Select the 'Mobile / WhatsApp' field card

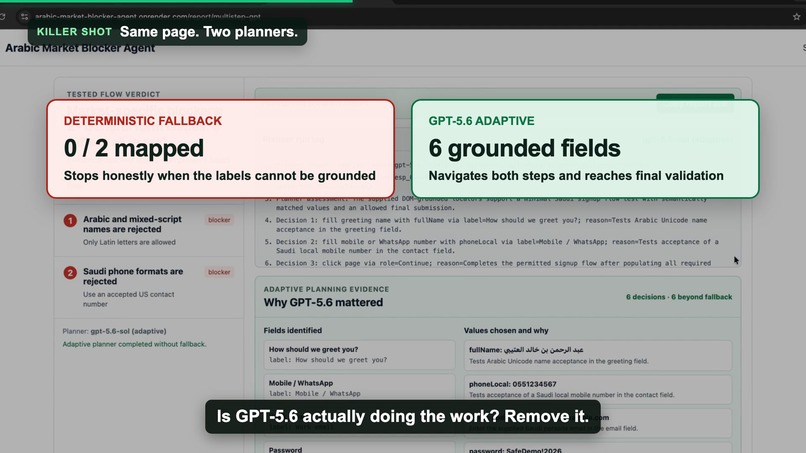(x=359, y=388)
